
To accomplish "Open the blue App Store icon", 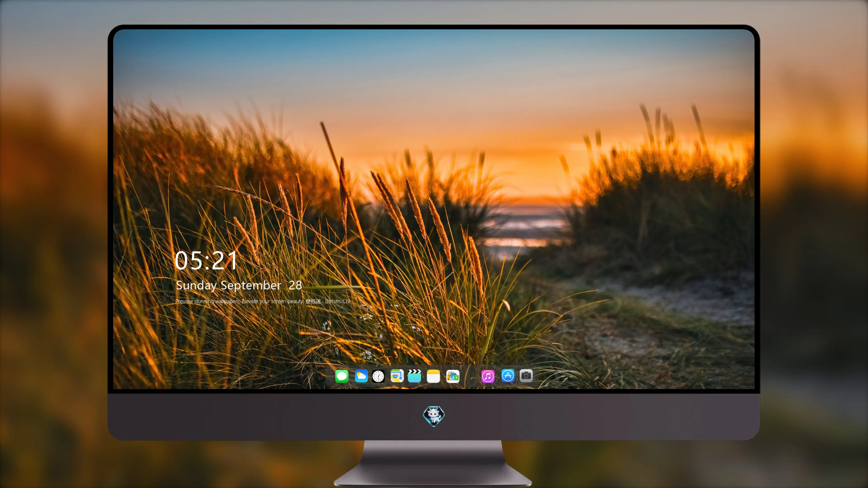I will [508, 375].
